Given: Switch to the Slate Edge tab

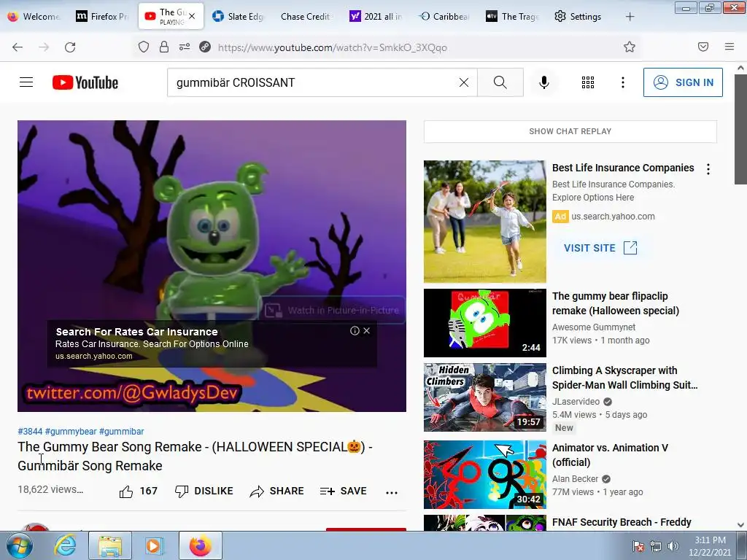Looking at the screenshot, I should tap(238, 16).
